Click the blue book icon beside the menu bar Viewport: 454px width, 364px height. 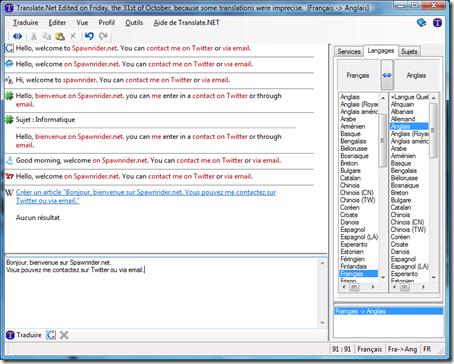click(x=422, y=23)
